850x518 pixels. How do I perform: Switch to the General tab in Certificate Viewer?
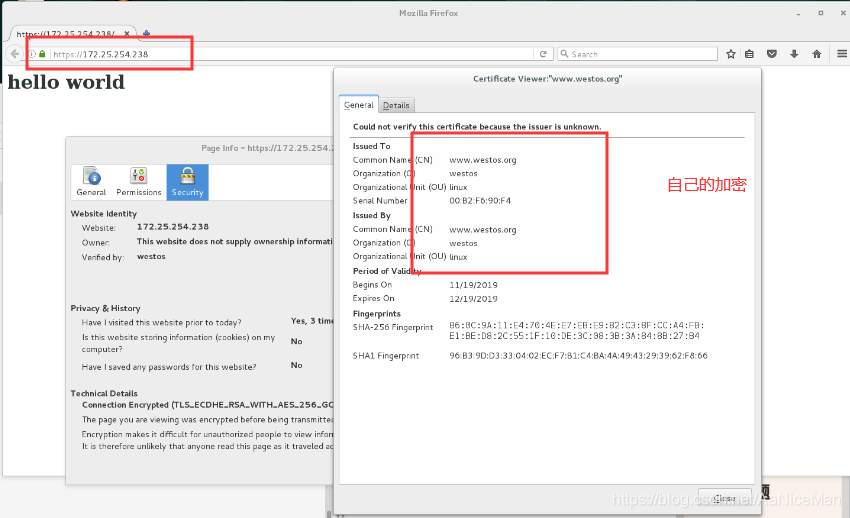359,105
